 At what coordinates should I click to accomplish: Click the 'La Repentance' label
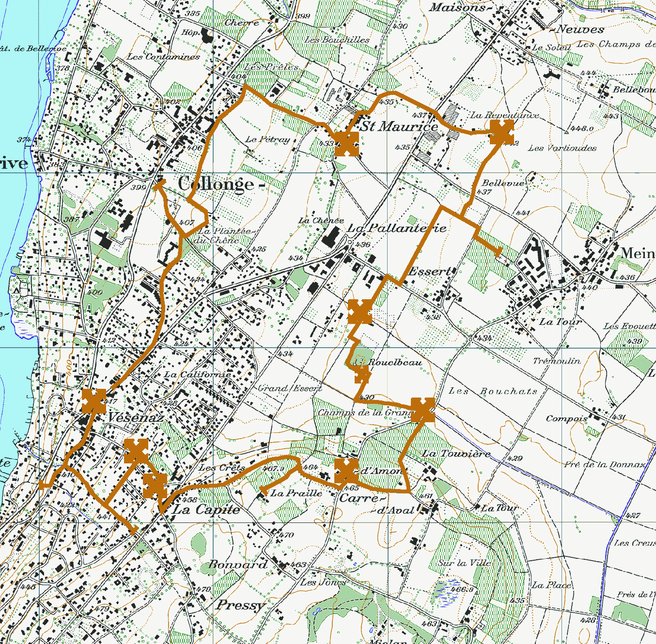point(504,115)
